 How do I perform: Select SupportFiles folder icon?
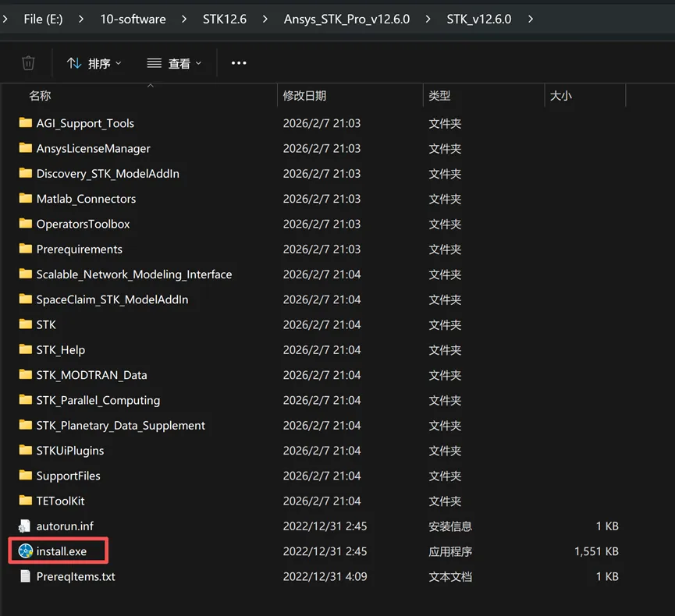(26, 476)
